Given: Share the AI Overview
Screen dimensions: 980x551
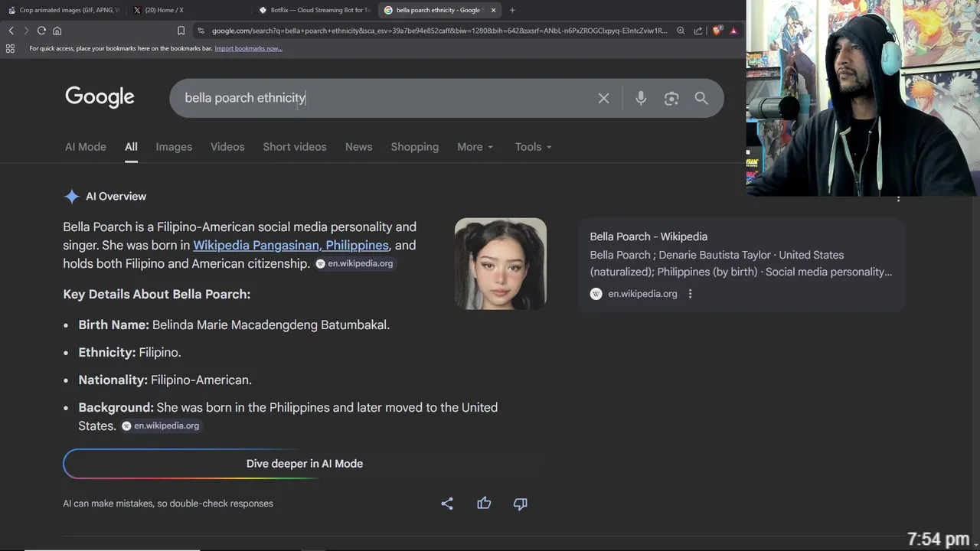Looking at the screenshot, I should coord(447,504).
